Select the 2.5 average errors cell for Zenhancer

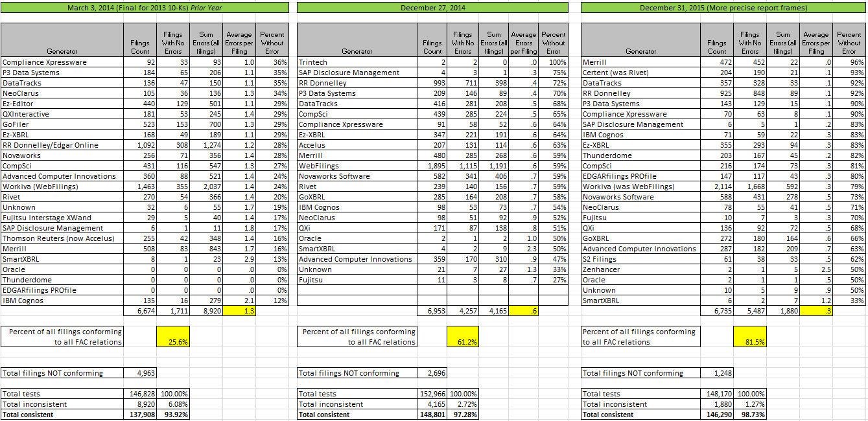[816, 269]
